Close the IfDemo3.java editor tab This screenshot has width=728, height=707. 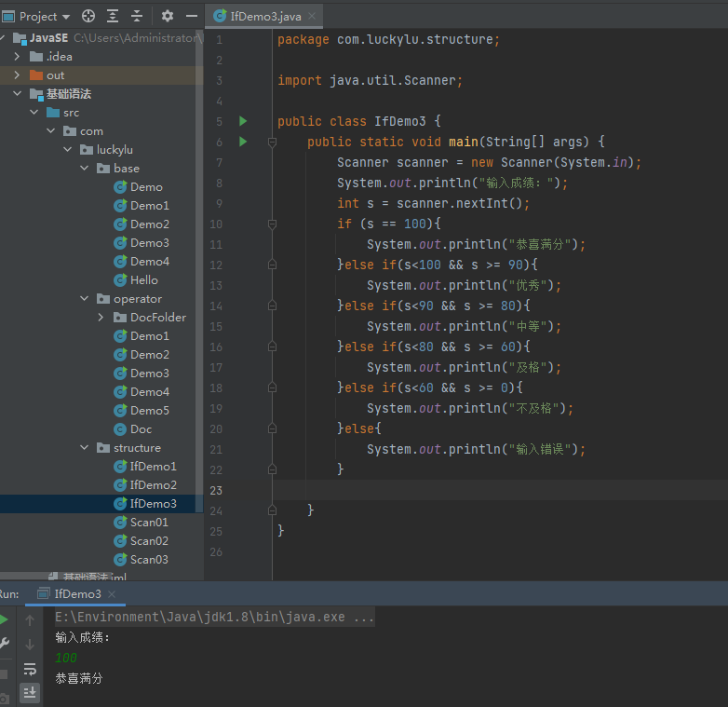pyautogui.click(x=314, y=16)
